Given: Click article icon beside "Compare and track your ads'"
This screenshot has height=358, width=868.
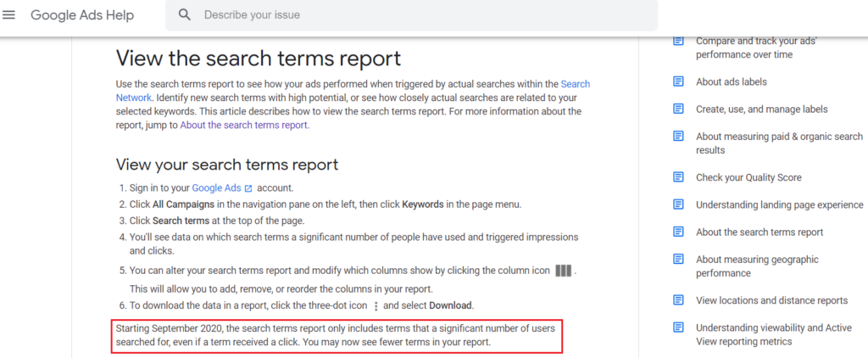Looking at the screenshot, I should pyautogui.click(x=678, y=41).
